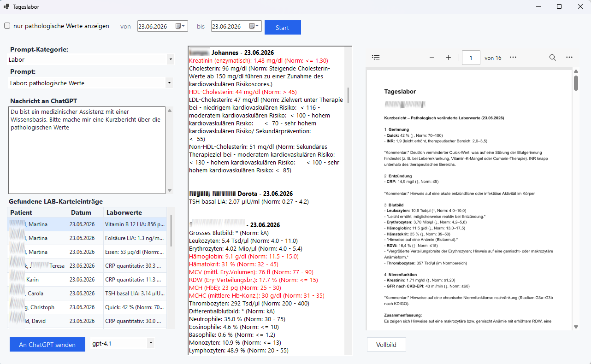The image size is (591, 364).
Task: Open the PDF page options ellipsis next to 'von 16'
Action: [x=513, y=58]
